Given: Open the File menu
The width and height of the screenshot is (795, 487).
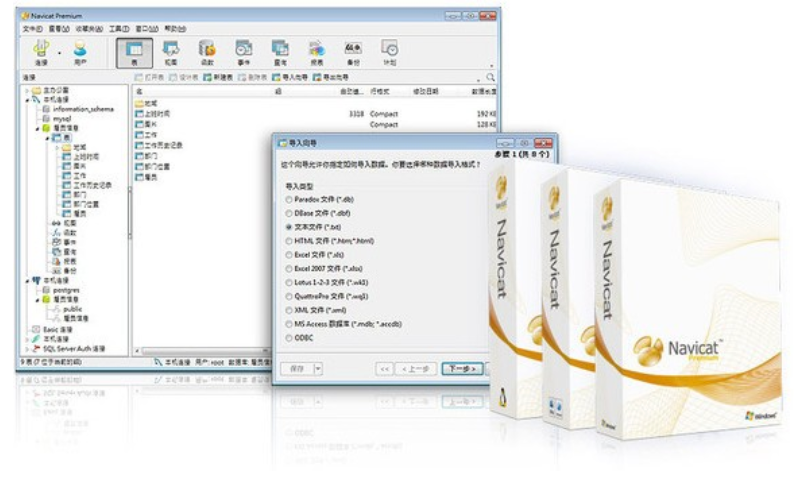Looking at the screenshot, I should pos(32,29).
